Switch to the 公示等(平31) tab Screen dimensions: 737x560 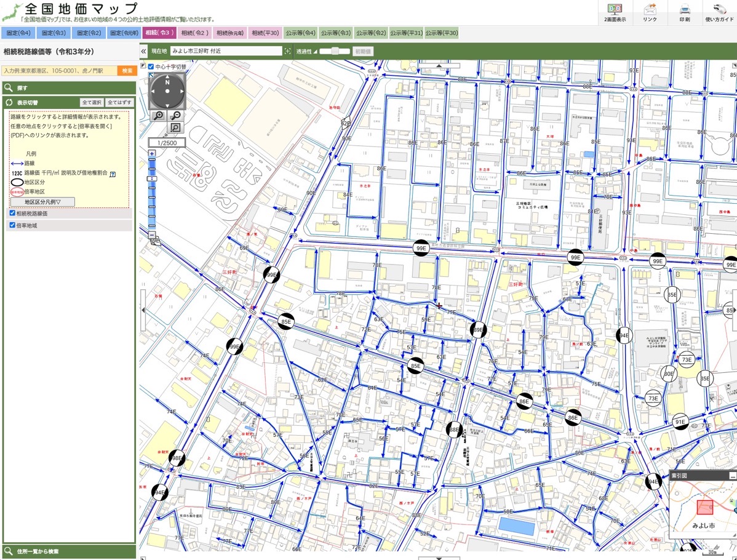406,33
